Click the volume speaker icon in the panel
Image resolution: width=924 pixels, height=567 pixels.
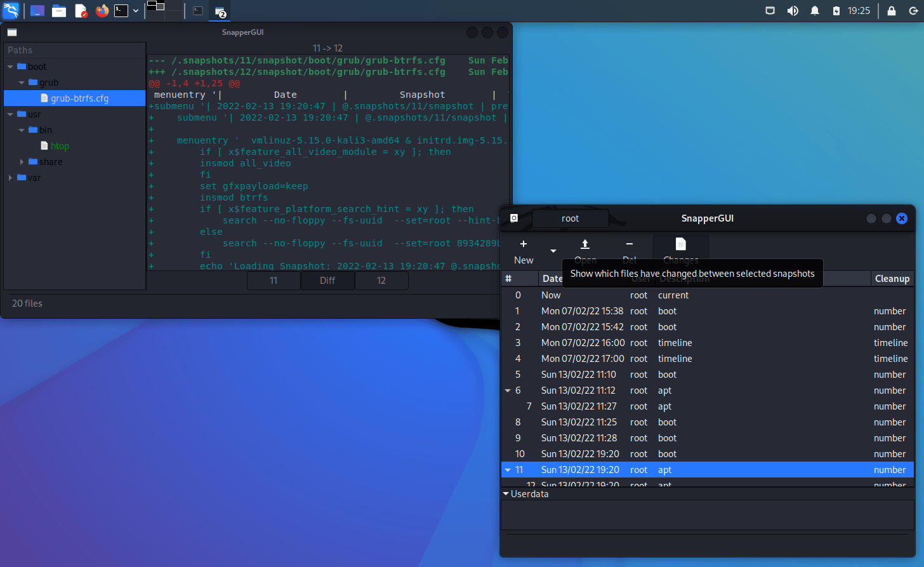pos(793,11)
